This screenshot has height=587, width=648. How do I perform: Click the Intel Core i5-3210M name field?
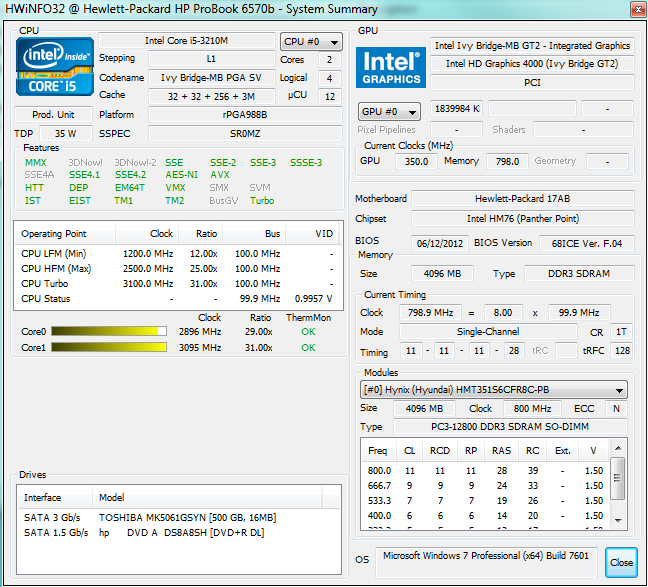[x=187, y=41]
